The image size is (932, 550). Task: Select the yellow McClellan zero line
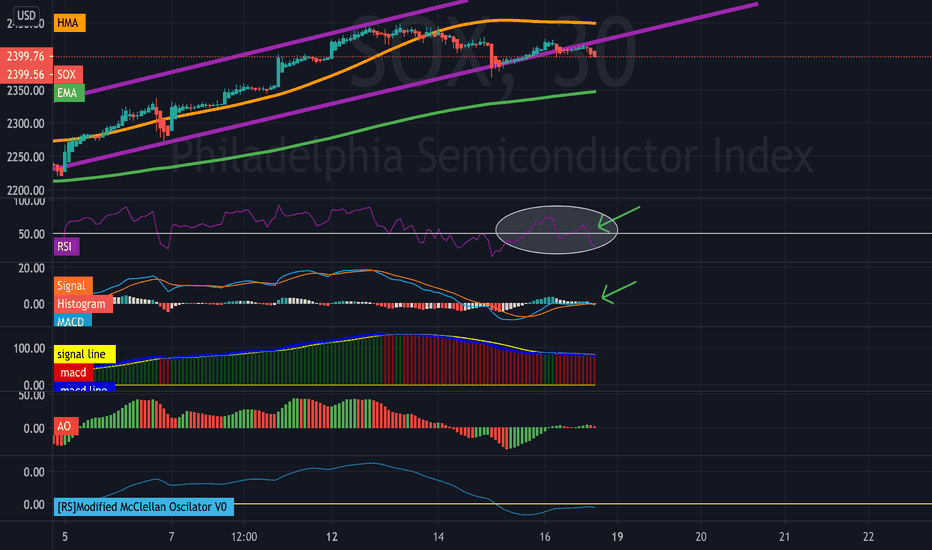click(x=582, y=504)
